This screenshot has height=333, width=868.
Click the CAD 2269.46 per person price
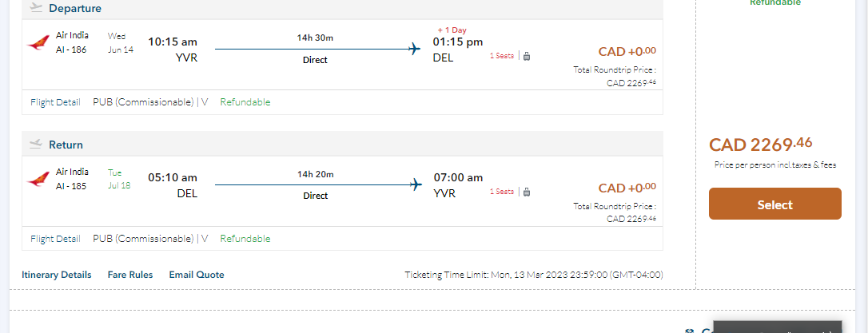coord(761,145)
